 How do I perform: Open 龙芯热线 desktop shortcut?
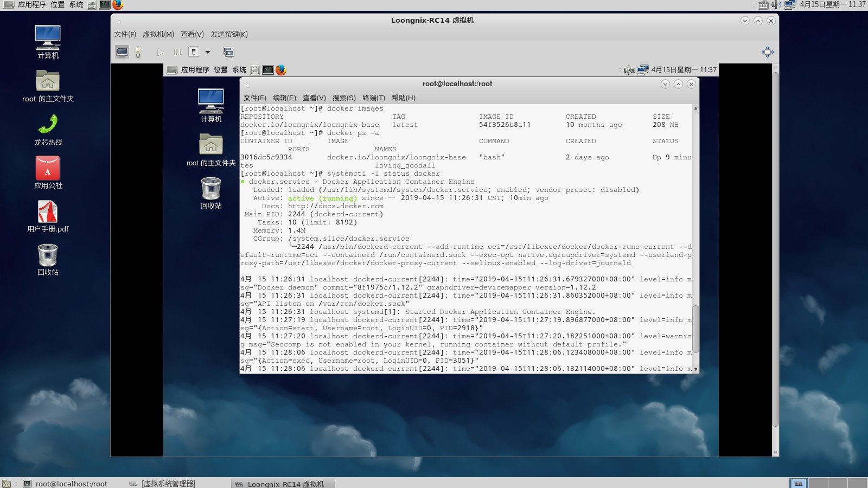48,130
